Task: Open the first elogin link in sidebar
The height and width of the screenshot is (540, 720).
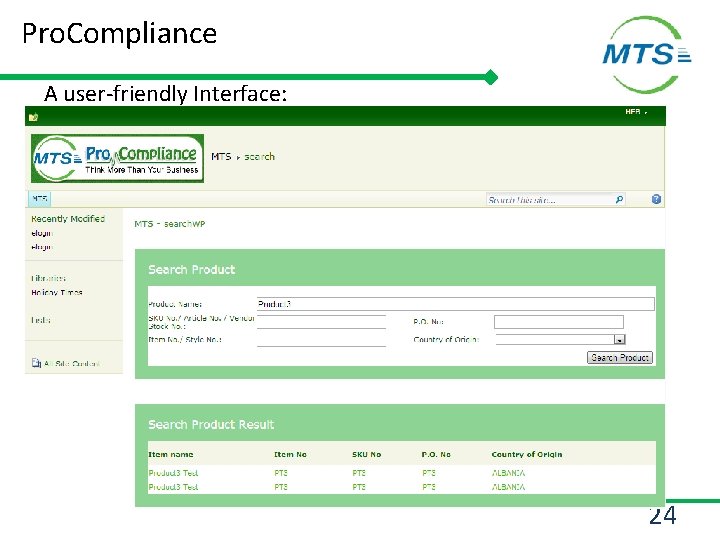Action: tap(42, 233)
